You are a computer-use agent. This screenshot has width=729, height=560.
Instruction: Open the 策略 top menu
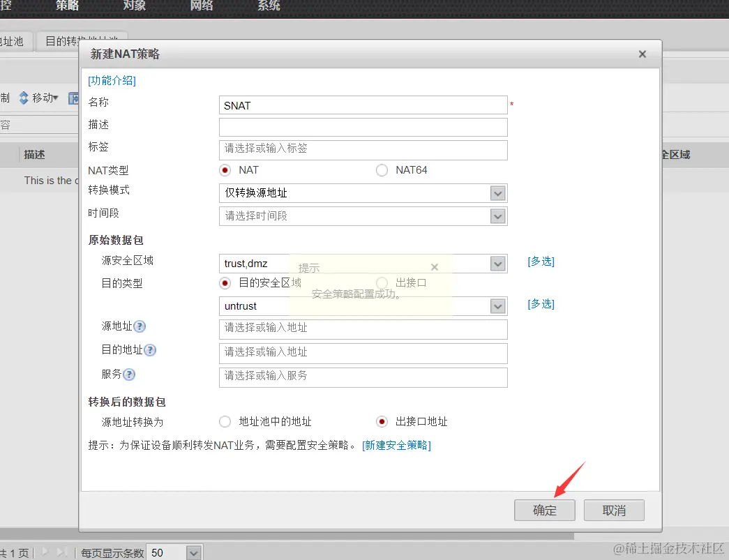coord(68,6)
